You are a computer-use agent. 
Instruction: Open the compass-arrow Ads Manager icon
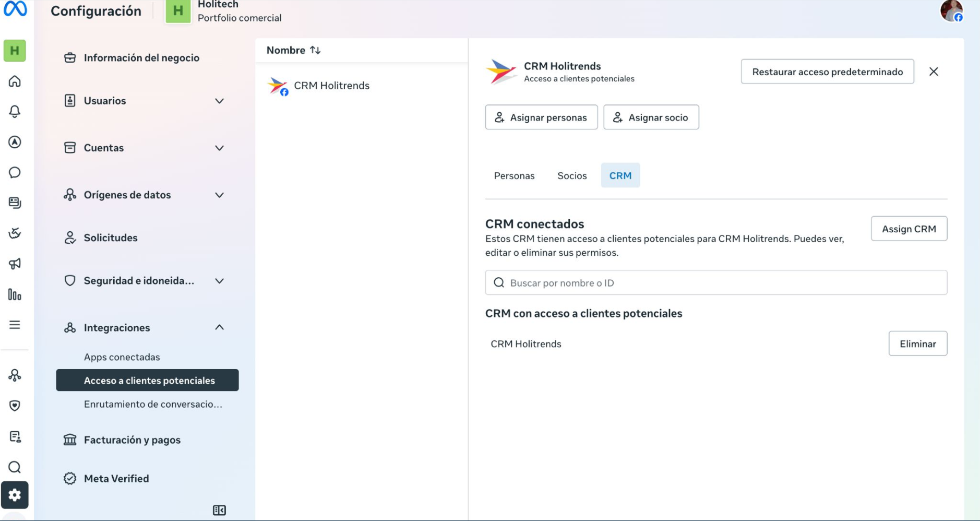point(15,142)
